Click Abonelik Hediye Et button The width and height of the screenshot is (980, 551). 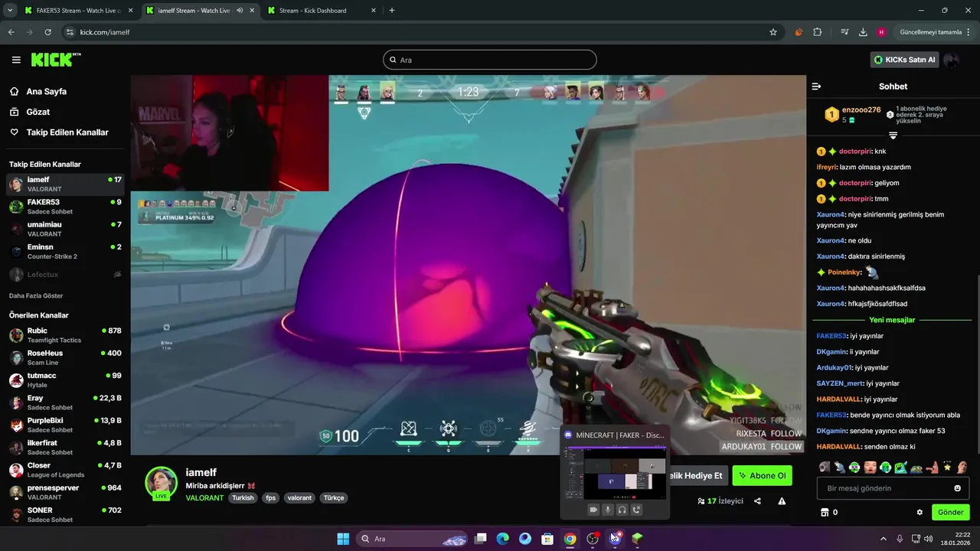click(697, 475)
